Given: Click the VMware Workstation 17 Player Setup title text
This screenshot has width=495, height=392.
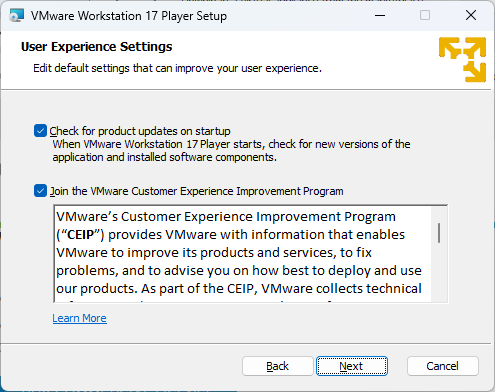Looking at the screenshot, I should [x=129, y=16].
